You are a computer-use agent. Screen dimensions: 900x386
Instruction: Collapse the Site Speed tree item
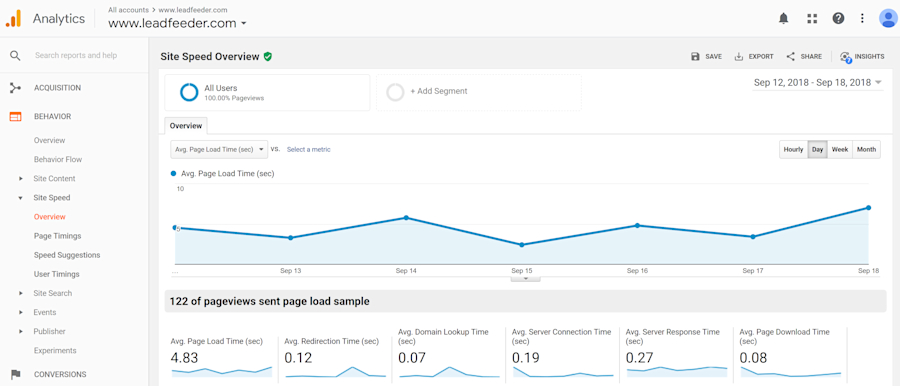(x=21, y=198)
